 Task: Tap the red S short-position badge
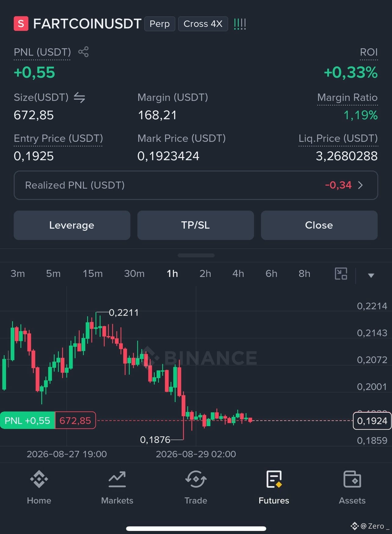coord(21,24)
